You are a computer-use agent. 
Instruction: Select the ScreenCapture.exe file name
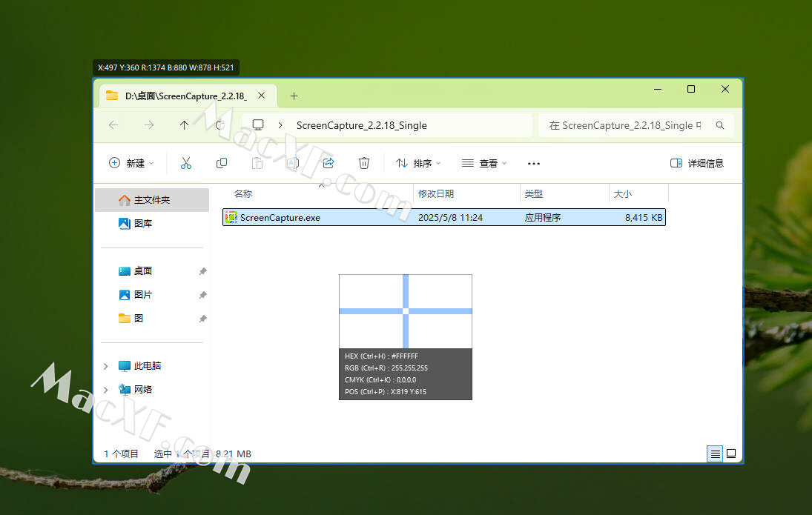coord(280,217)
